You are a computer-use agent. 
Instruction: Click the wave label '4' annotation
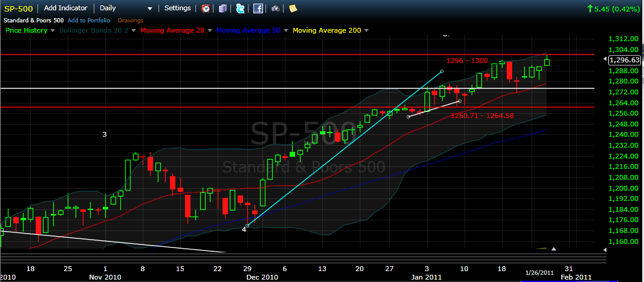244,229
